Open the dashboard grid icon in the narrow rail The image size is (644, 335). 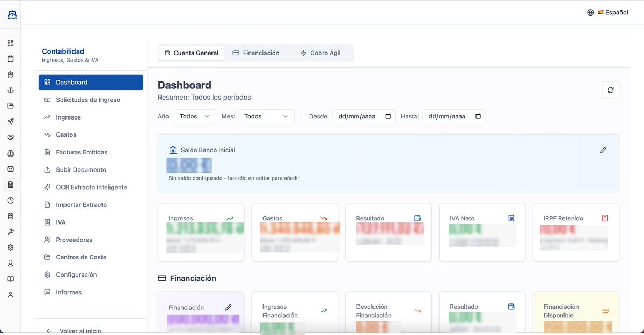point(11,43)
